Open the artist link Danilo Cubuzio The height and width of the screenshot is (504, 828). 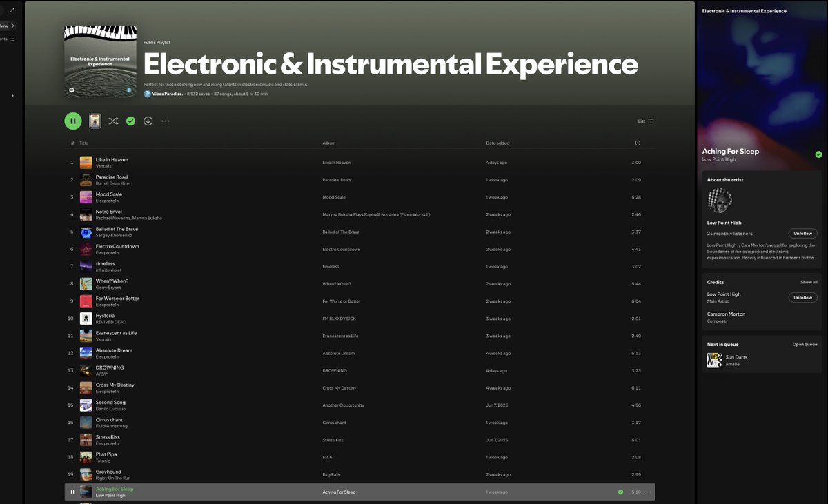tap(111, 409)
